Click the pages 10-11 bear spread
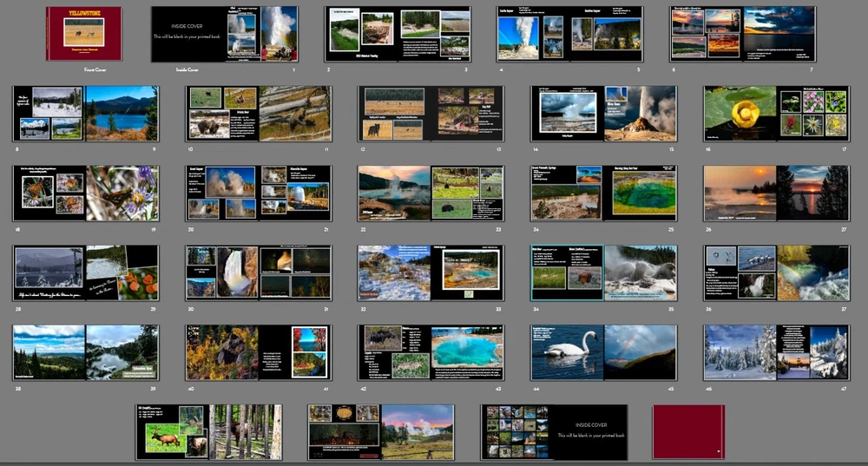The height and width of the screenshot is (466, 868). click(258, 114)
